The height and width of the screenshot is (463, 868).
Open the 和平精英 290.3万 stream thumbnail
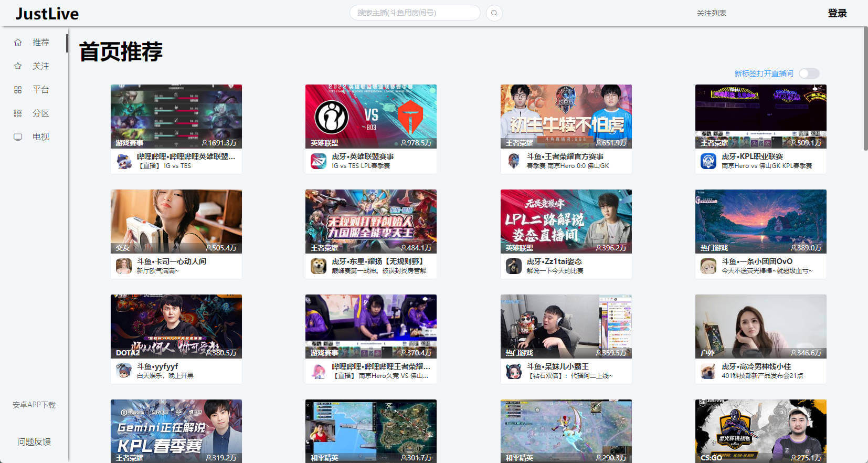(x=566, y=431)
